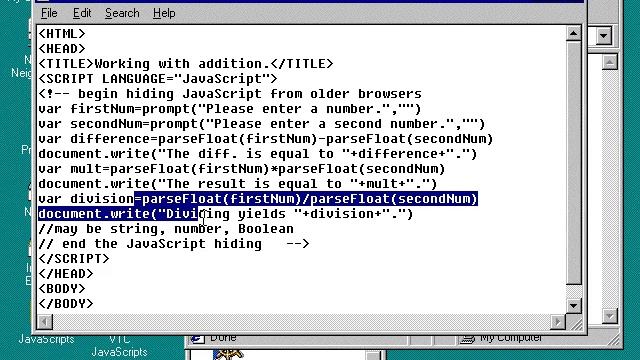Click the 'var firstNum=prompt' line
640x360 pixels.
[229, 109]
